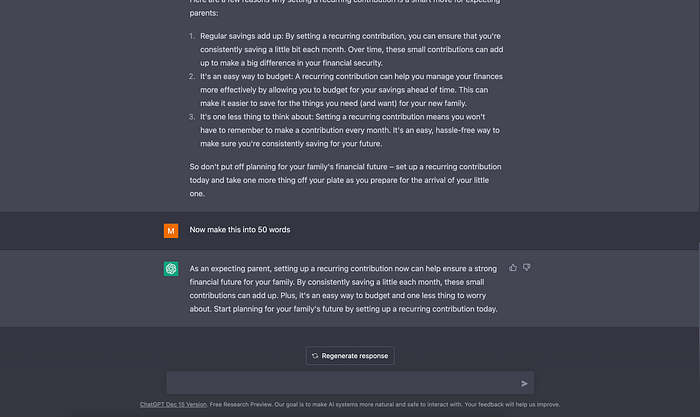Screen dimensions: 700x417
Task: Send message with the arrow icon
Action: [x=524, y=383]
